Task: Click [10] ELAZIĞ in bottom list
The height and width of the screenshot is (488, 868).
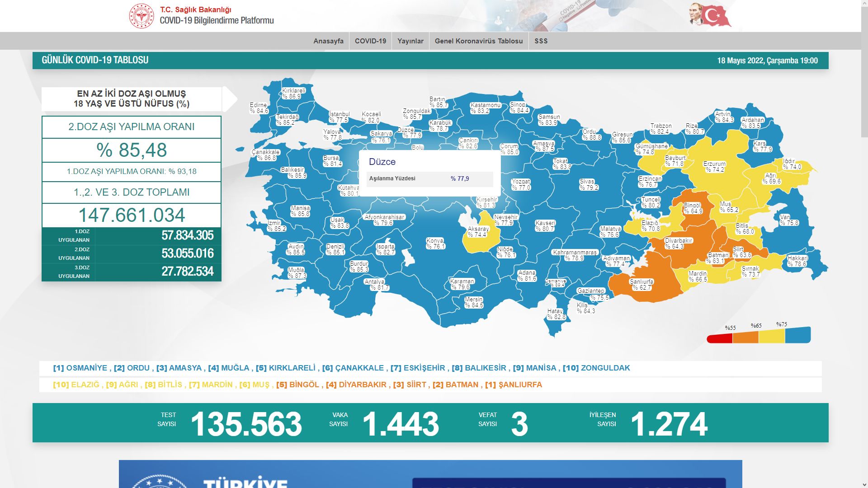Action: 76,385
